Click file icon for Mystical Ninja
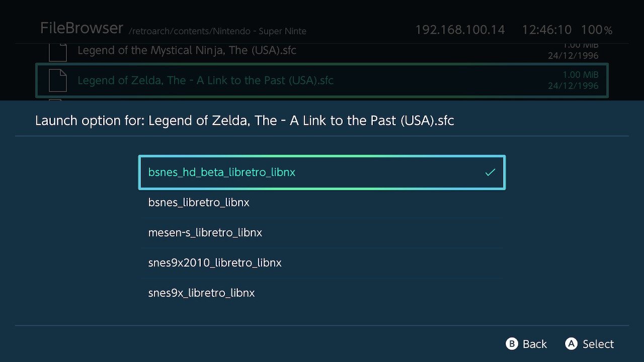The height and width of the screenshot is (362, 644). click(58, 52)
